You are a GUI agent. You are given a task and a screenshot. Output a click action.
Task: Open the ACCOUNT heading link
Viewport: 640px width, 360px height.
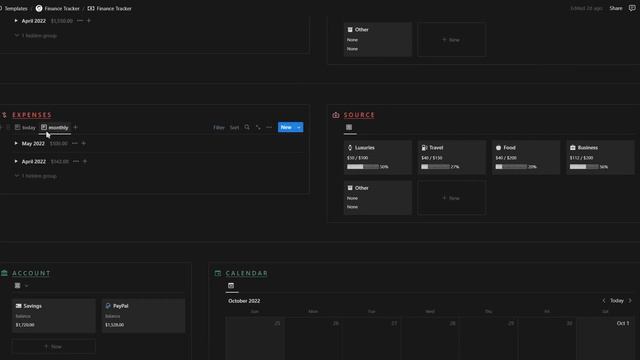click(31, 273)
